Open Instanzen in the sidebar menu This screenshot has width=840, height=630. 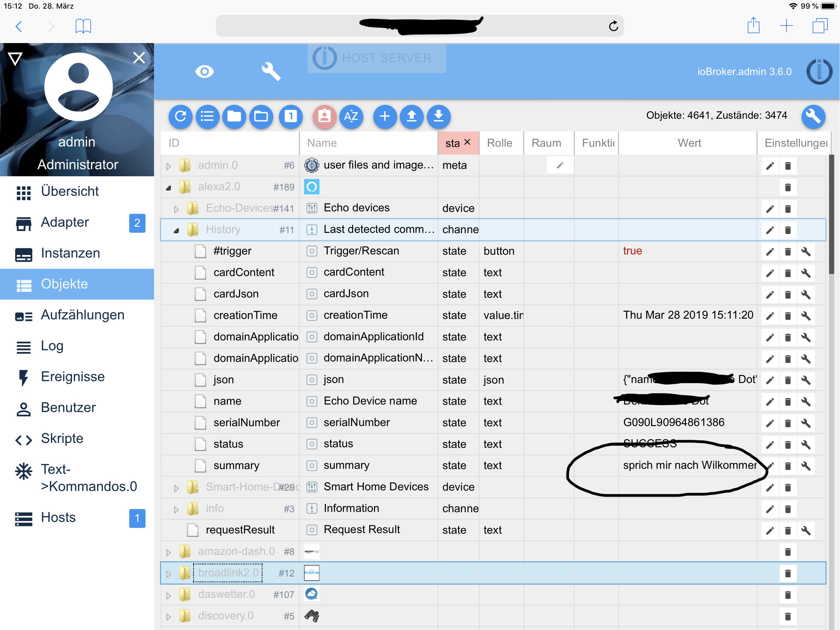(70, 253)
